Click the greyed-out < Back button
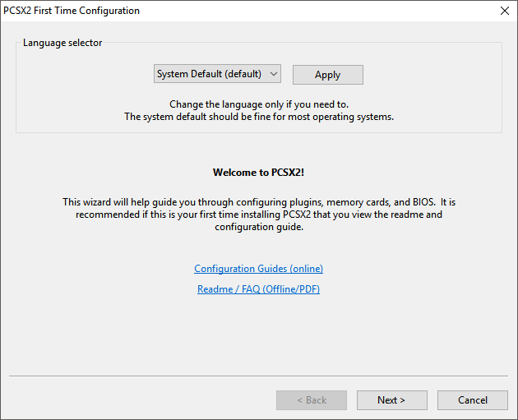 point(311,400)
